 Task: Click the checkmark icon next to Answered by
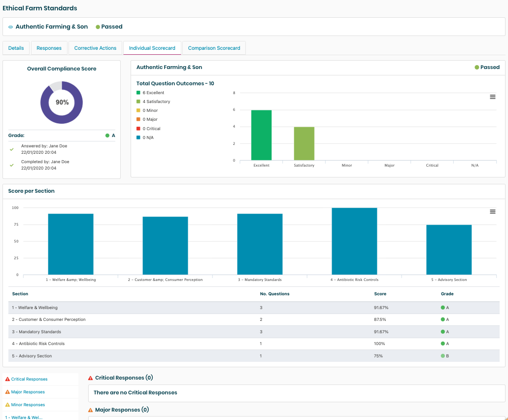(12, 149)
